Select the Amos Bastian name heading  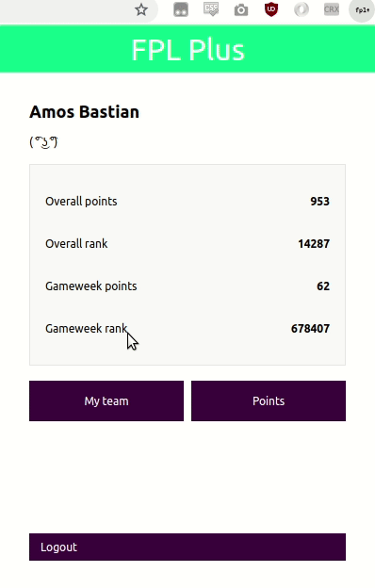point(85,112)
